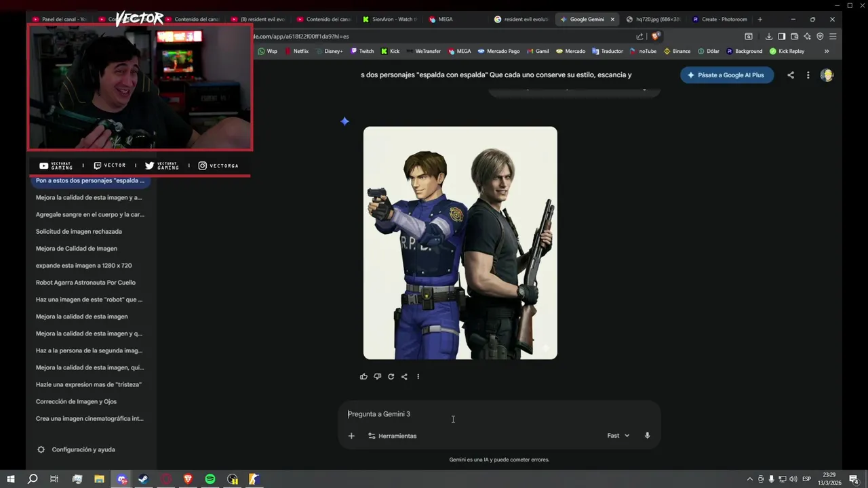Viewport: 868px width, 488px height.
Task: Open the Google account avatar
Action: [827, 75]
